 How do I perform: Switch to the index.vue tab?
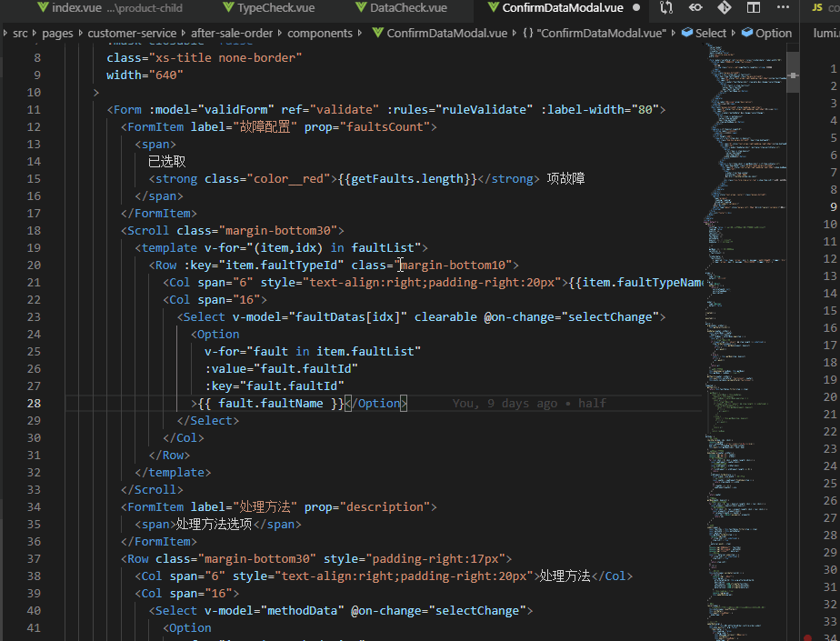[76, 7]
